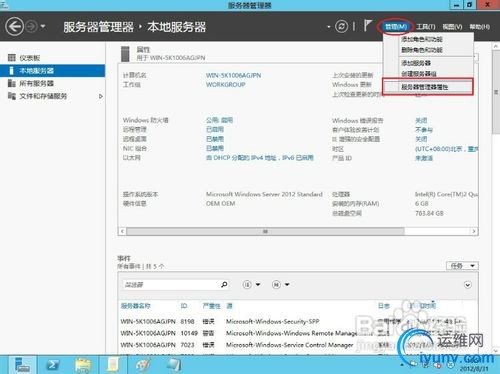This screenshot has width=500, height=374.
Task: Open the last glass window taskbar icon
Action: pyautogui.click(x=174, y=365)
